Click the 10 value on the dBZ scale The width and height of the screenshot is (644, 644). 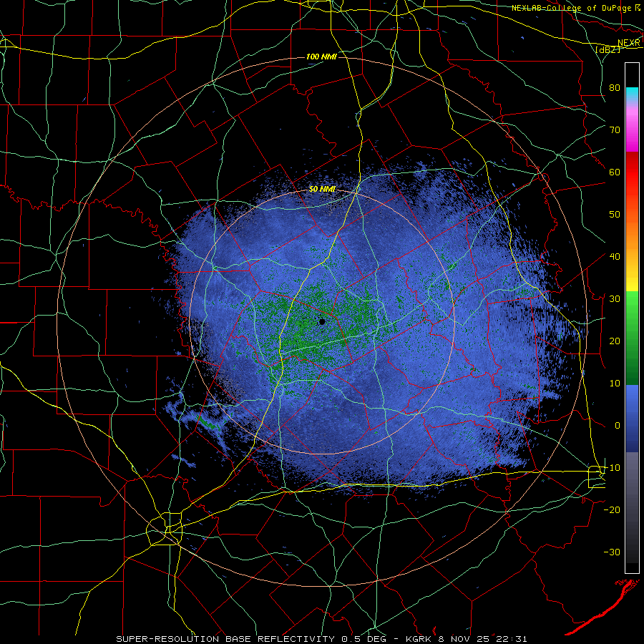tap(615, 384)
